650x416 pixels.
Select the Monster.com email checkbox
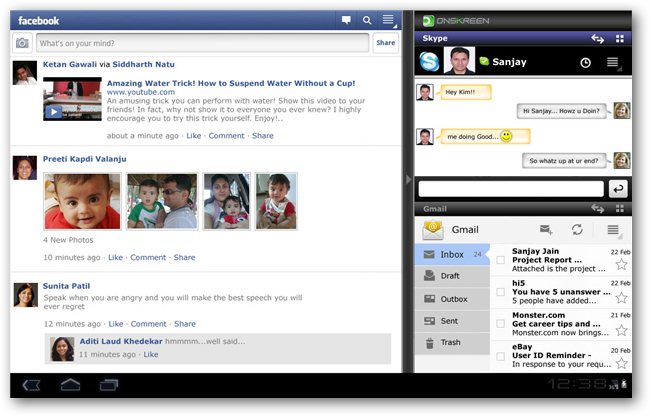(x=501, y=324)
